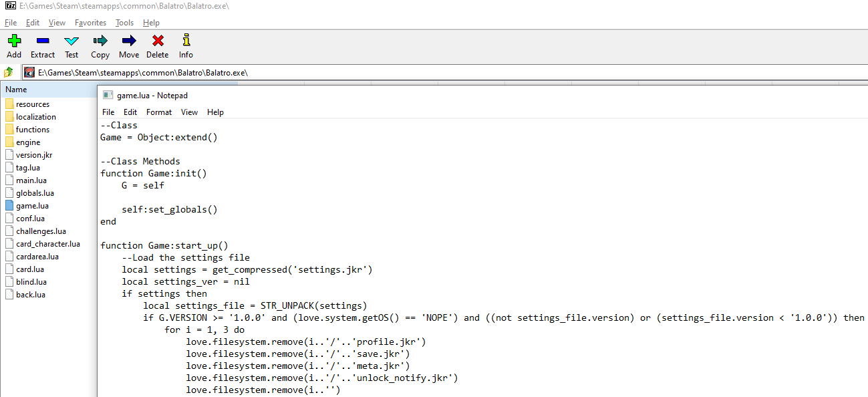
Task: Go up one folder level
Action: (x=9, y=72)
